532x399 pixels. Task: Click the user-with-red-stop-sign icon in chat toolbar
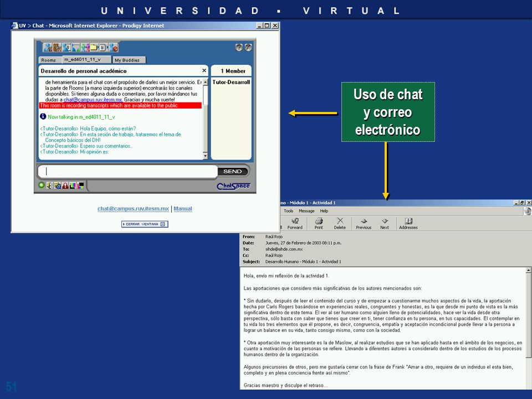point(113,48)
